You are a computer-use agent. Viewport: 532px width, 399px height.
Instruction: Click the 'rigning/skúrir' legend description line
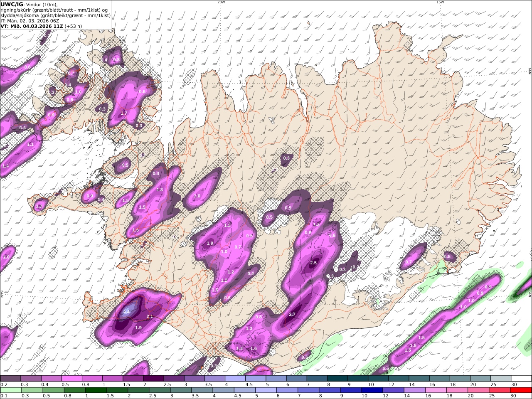click(x=54, y=10)
